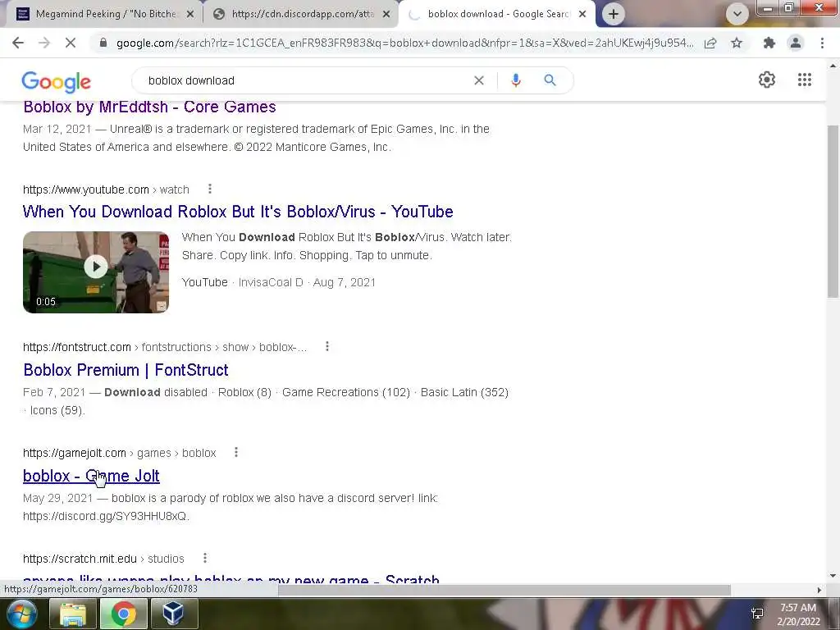Screen dimensions: 840x630
Task: Click the 'InvisaCoal D' uploader text
Action: click(x=271, y=282)
